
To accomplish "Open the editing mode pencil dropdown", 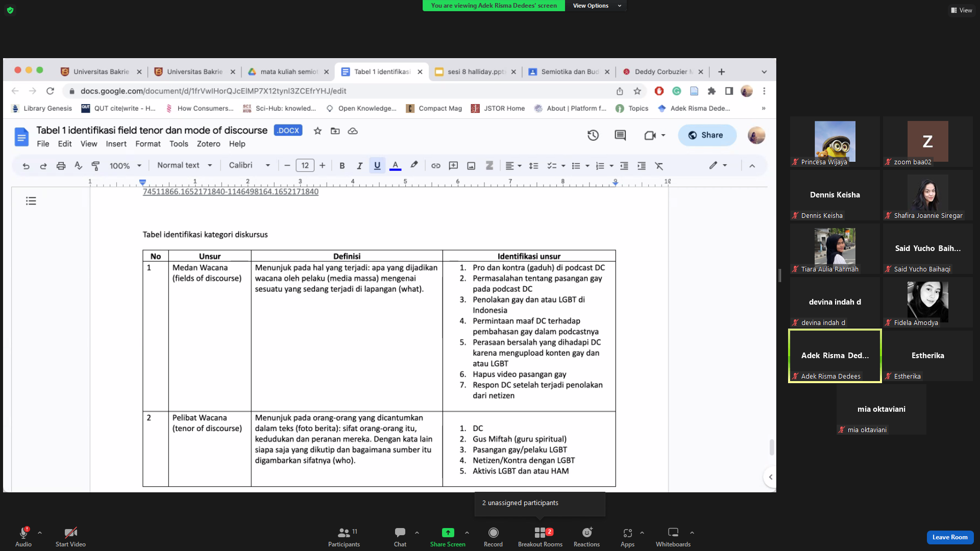I will (x=718, y=165).
